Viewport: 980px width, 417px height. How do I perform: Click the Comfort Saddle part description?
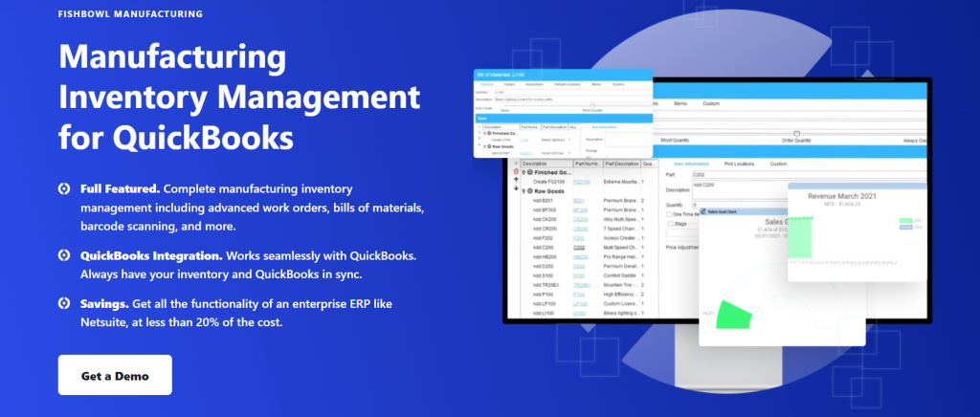pyautogui.click(x=620, y=275)
